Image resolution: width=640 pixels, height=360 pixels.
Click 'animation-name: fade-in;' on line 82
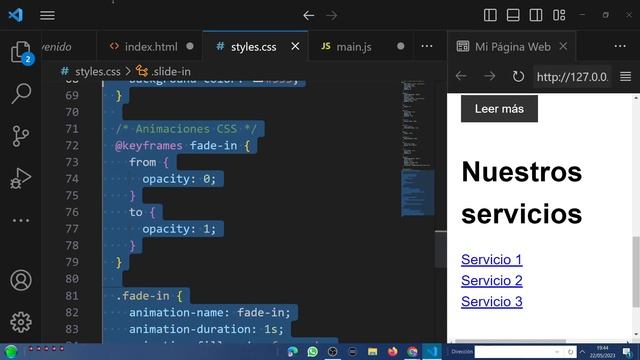click(x=210, y=312)
